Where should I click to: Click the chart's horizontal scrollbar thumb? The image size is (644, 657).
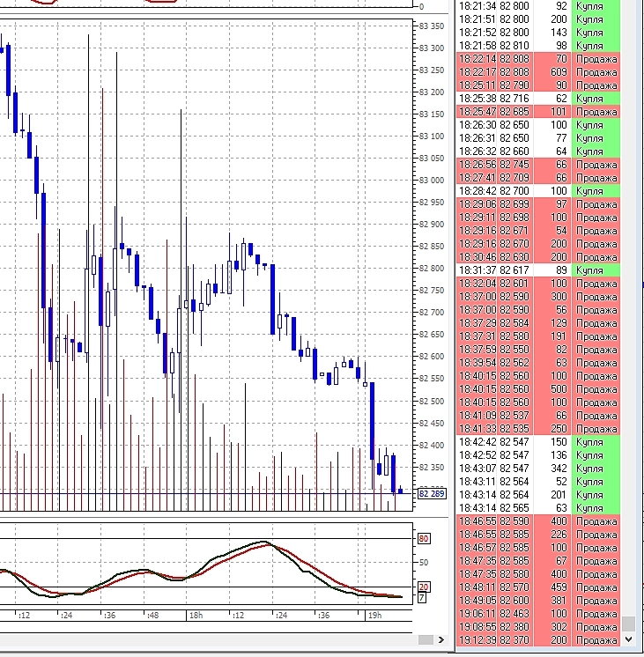click(x=425, y=639)
